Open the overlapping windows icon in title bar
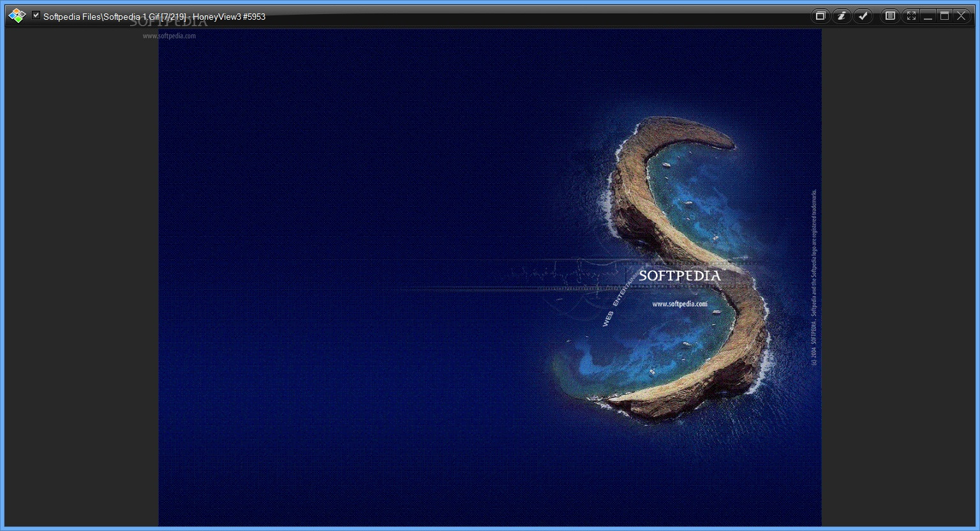 (x=820, y=16)
